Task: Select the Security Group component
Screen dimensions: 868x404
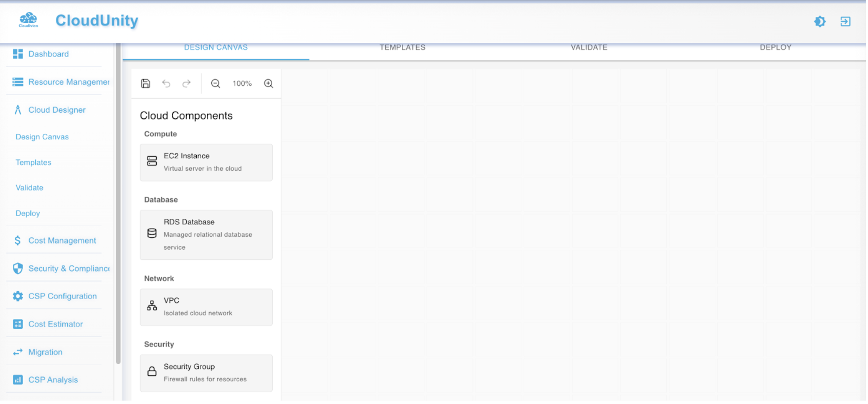Action: 206,373
